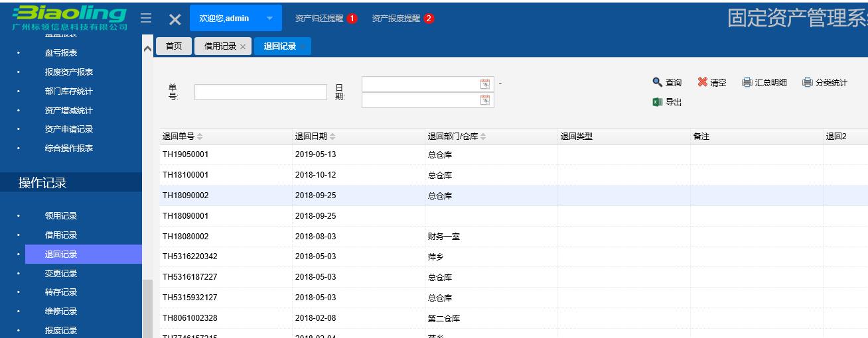868x338 pixels.
Task: Click the 查询 search magnifier icon
Action: coord(658,82)
